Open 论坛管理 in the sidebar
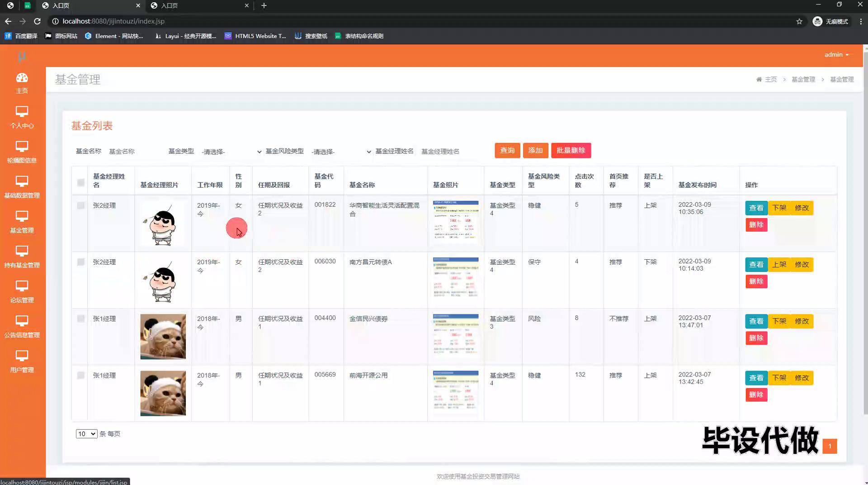868x485 pixels. coord(22,292)
